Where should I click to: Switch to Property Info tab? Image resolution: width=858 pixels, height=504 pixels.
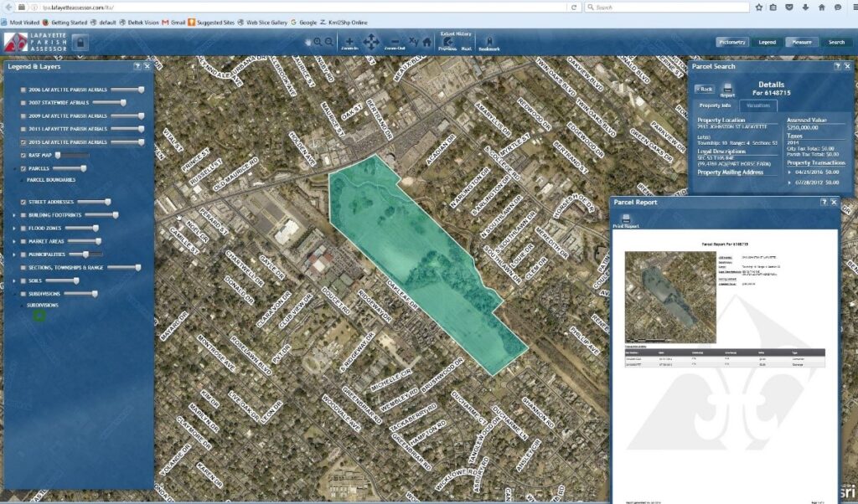(x=715, y=105)
